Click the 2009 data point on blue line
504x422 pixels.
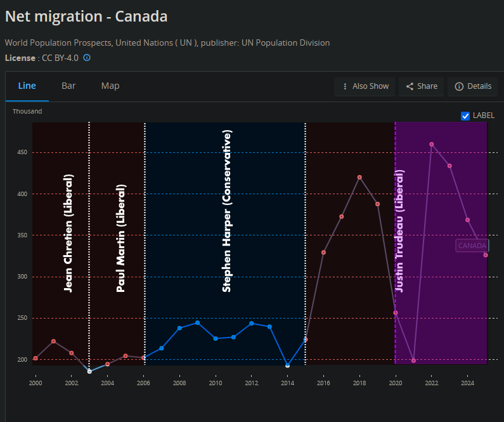(198, 322)
